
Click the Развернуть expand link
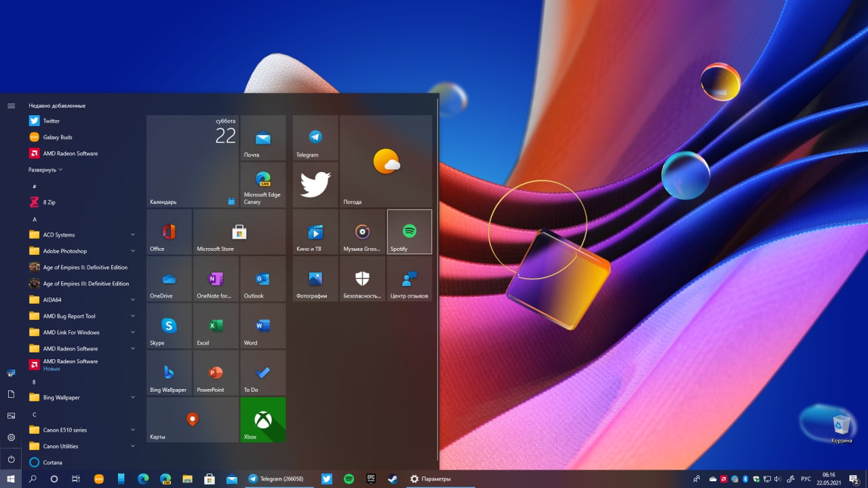tap(45, 169)
